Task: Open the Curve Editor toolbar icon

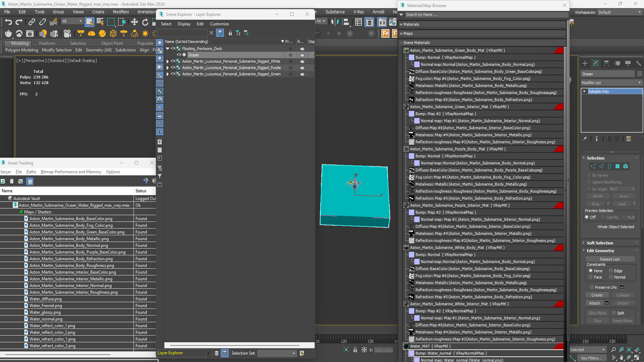Action: tap(393, 22)
